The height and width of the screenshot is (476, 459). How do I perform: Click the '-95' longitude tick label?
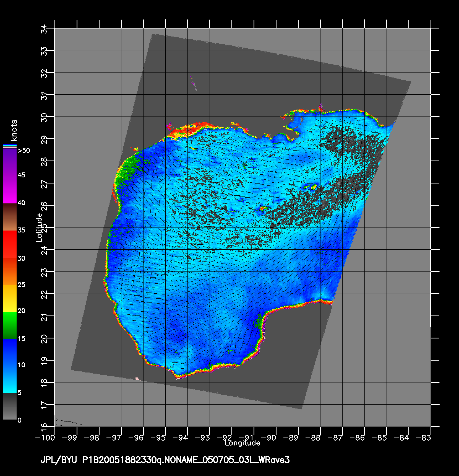pyautogui.click(x=158, y=438)
